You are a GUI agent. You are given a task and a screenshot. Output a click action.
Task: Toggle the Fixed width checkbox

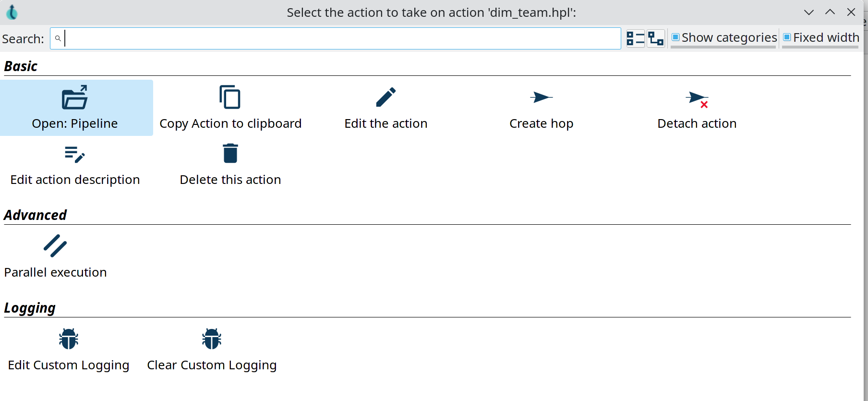point(787,37)
